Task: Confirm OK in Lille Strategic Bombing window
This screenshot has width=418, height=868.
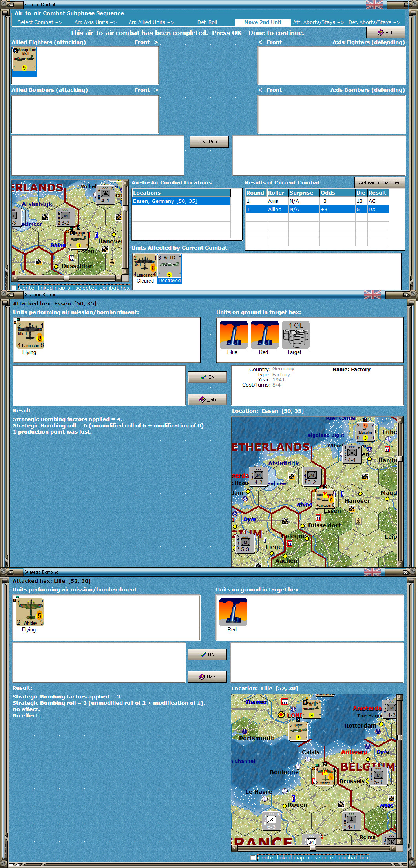Action: [207, 655]
